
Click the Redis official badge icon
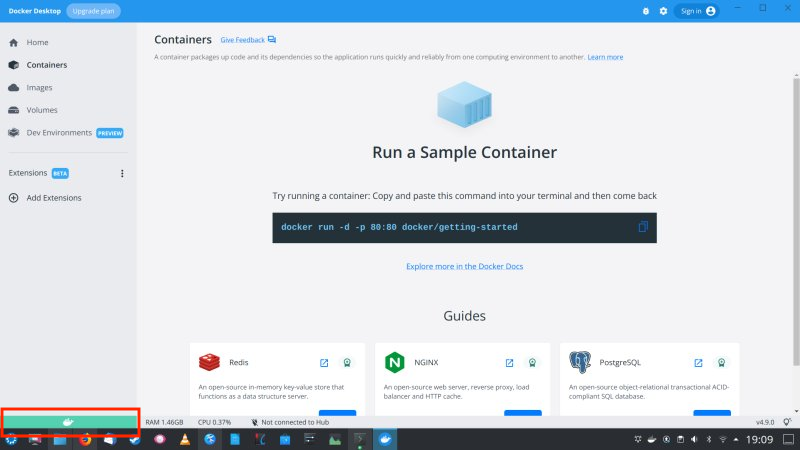347,363
